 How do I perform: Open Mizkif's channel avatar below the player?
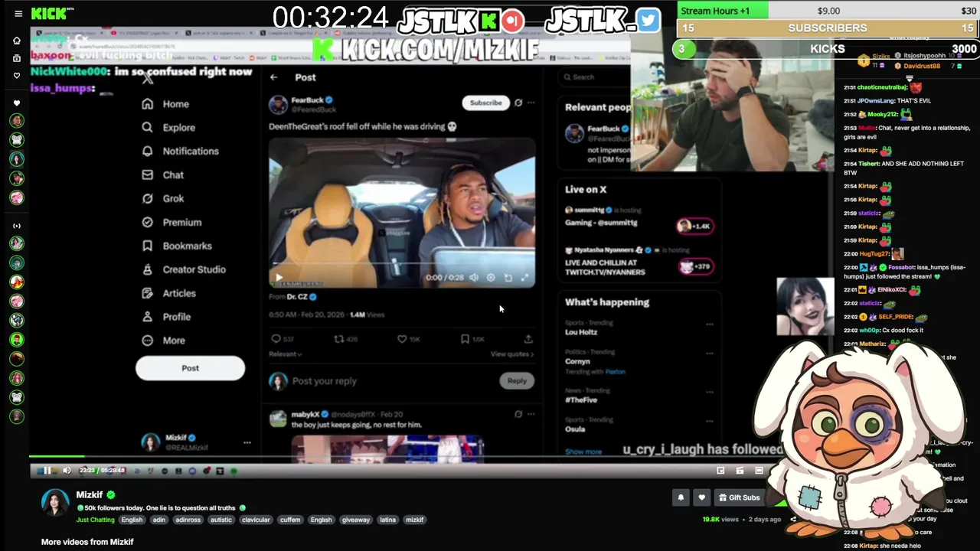[x=55, y=503]
